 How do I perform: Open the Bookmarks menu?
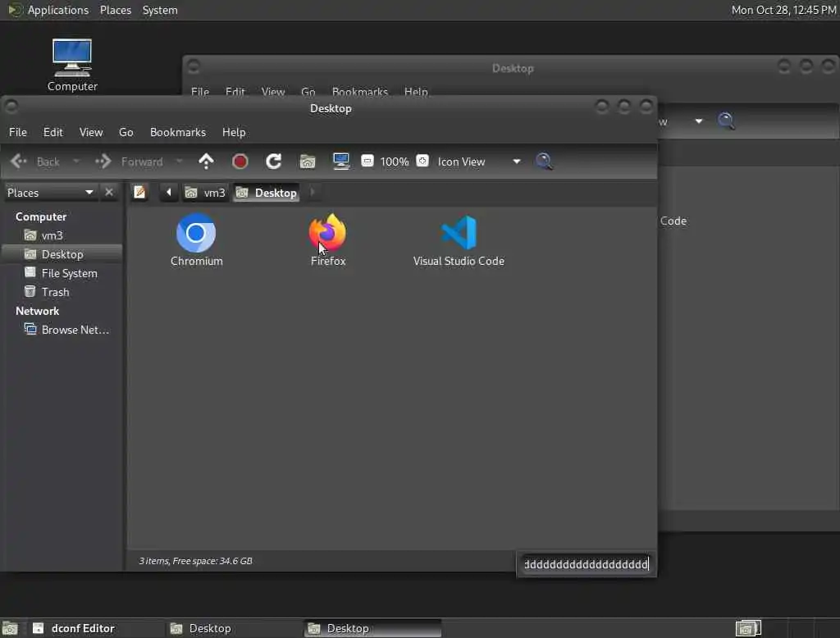coord(178,132)
